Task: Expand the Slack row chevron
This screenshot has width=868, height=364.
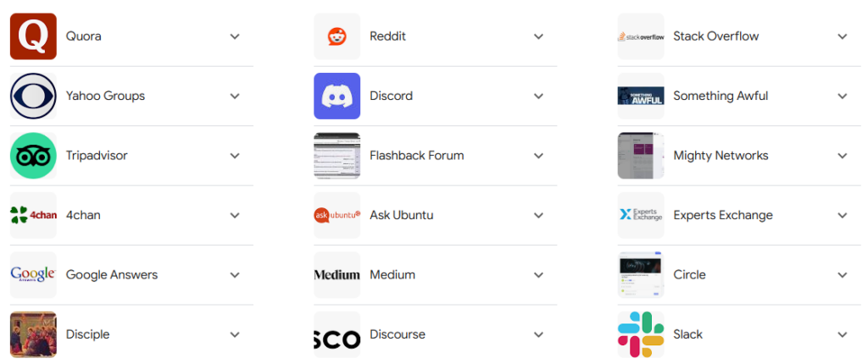Action: point(842,334)
